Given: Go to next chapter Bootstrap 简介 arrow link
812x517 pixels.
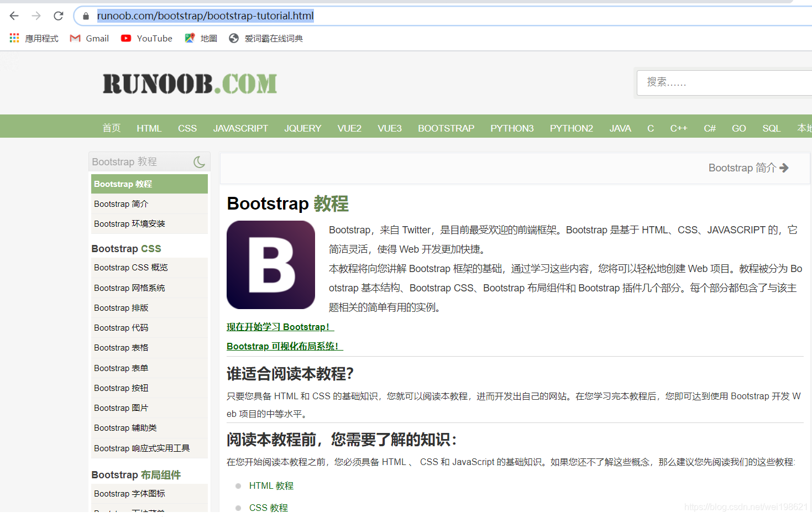Looking at the screenshot, I should 748,168.
